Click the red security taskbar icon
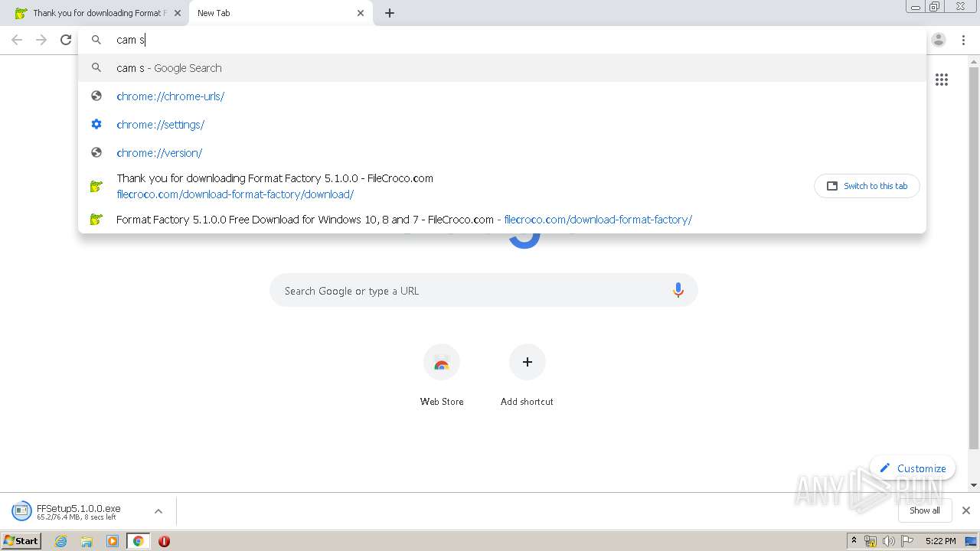 coord(164,541)
